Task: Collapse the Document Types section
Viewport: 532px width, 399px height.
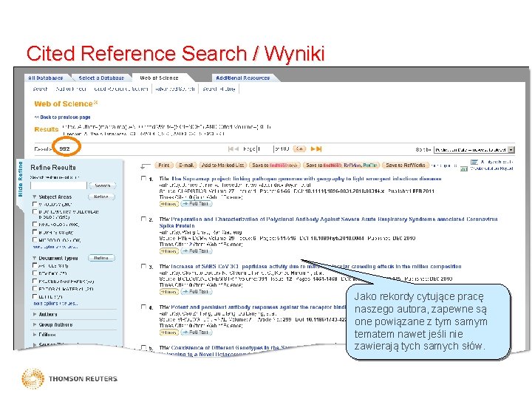Action: coord(35,258)
